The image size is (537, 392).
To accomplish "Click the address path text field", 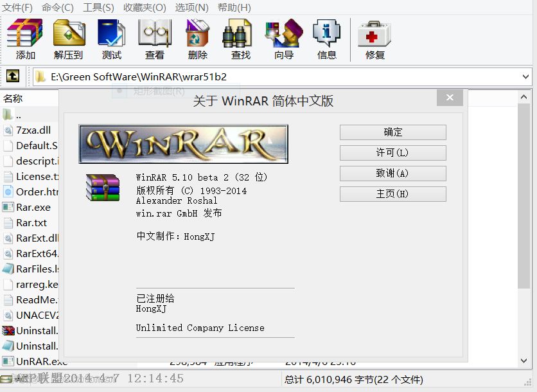I will (x=283, y=76).
